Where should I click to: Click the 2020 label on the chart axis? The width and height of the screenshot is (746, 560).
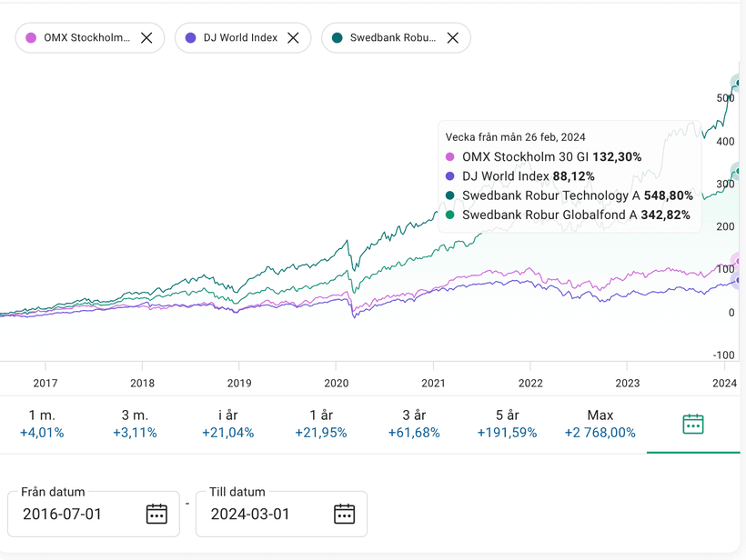337,383
